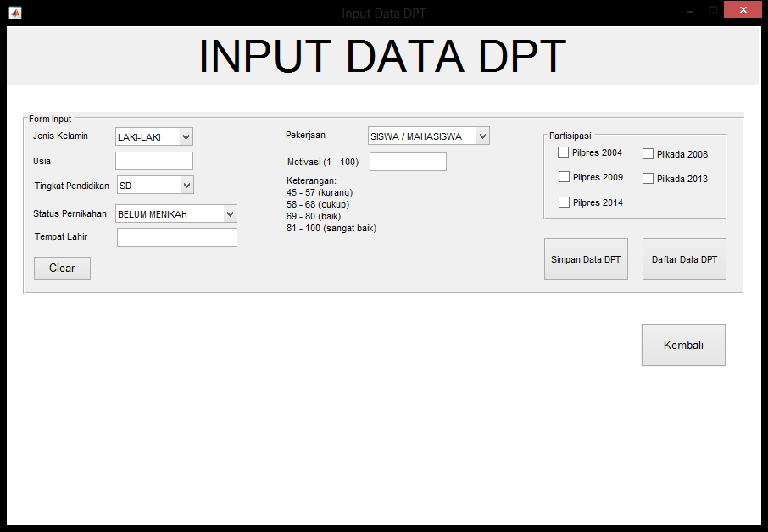Select the Pilkada 2013 checkbox
Image resolution: width=768 pixels, height=532 pixels.
(x=648, y=179)
